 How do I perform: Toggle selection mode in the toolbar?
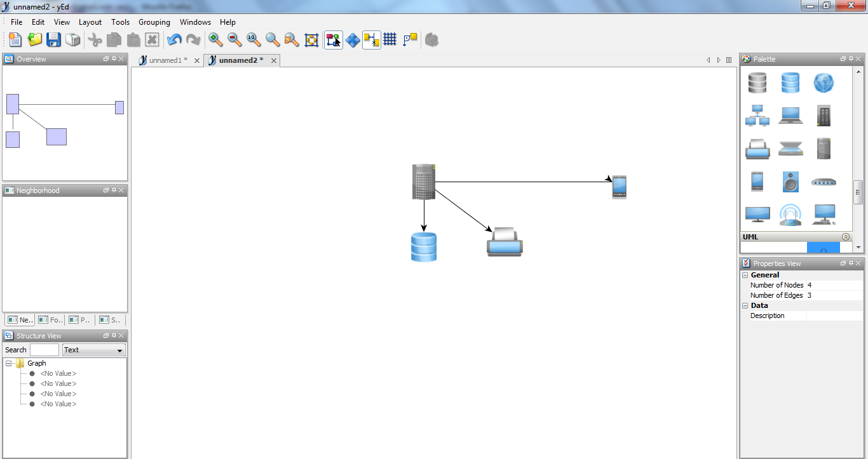pyautogui.click(x=334, y=40)
